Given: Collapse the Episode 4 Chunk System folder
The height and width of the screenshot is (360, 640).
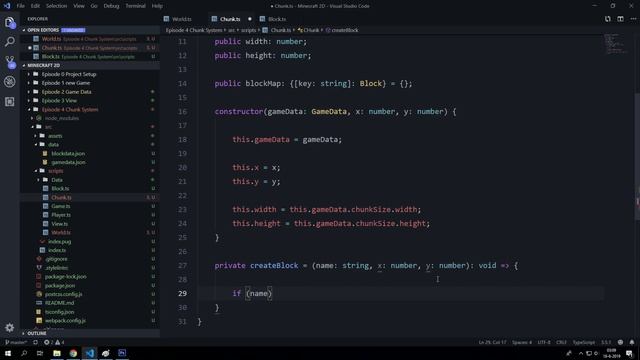Looking at the screenshot, I should point(70,109).
